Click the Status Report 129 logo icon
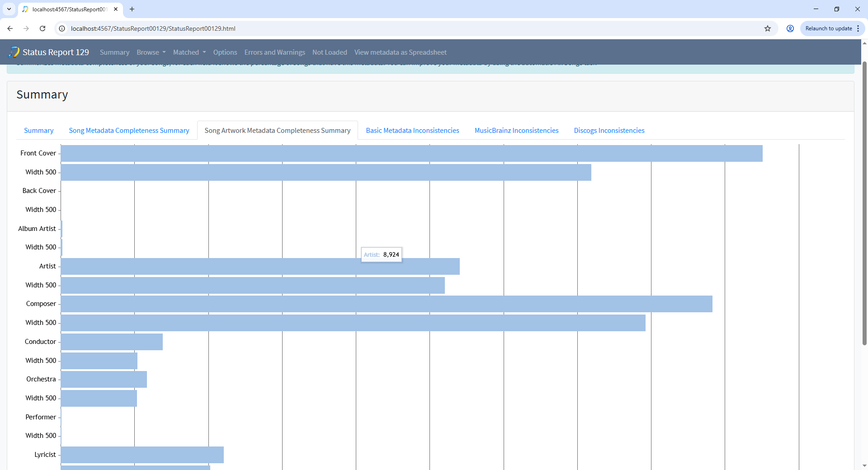The width and height of the screenshot is (868, 470). tap(14, 52)
